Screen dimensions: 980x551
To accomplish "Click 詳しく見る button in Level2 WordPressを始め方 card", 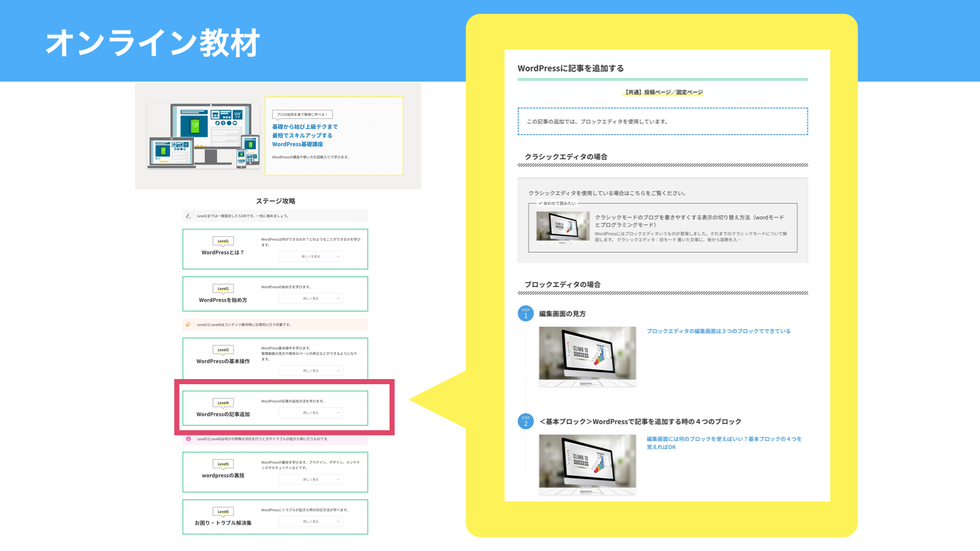I will coord(311,298).
